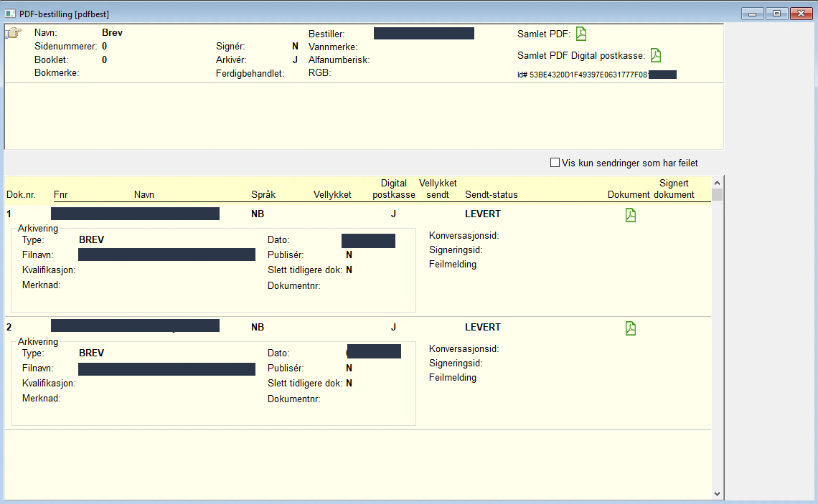Click the Dok.nr. column header
Image resolution: width=818 pixels, height=504 pixels.
pos(21,195)
